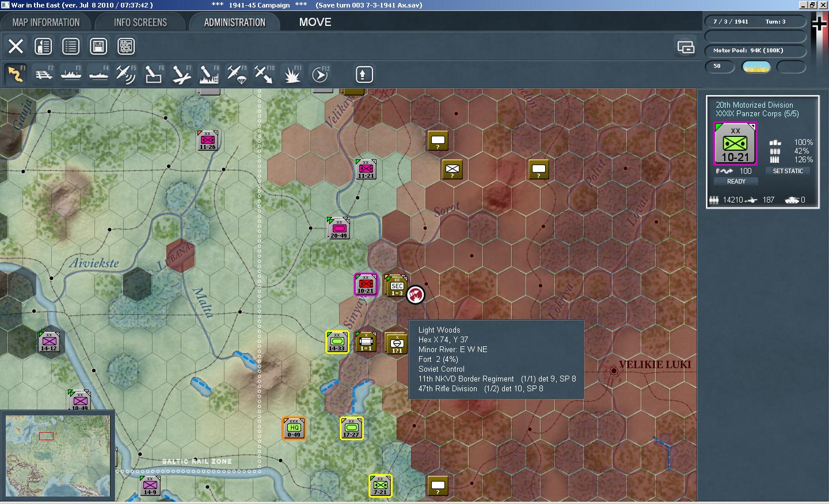Click the up-arrow toolbar button
The height and width of the screenshot is (504, 829).
(x=363, y=74)
